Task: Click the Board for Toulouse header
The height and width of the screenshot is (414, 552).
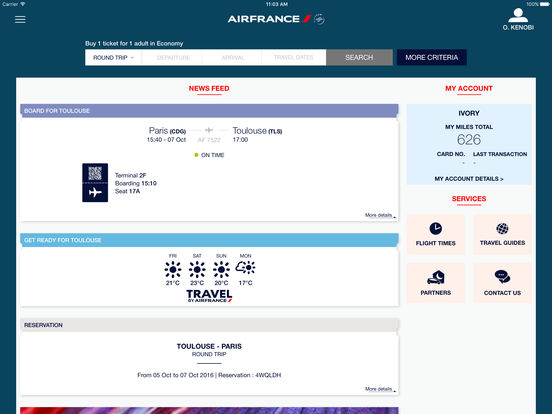Action: coord(209,111)
